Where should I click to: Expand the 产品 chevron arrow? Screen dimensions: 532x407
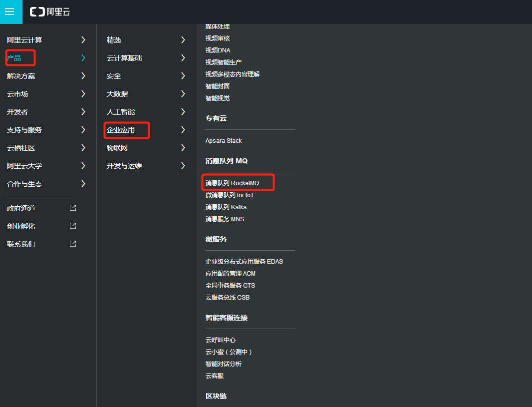click(83, 58)
